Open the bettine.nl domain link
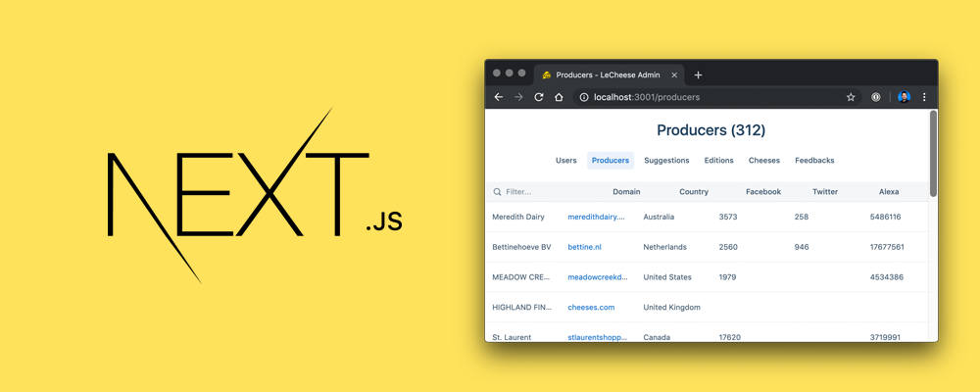Viewport: 980px width, 392px height. pyautogui.click(x=585, y=247)
